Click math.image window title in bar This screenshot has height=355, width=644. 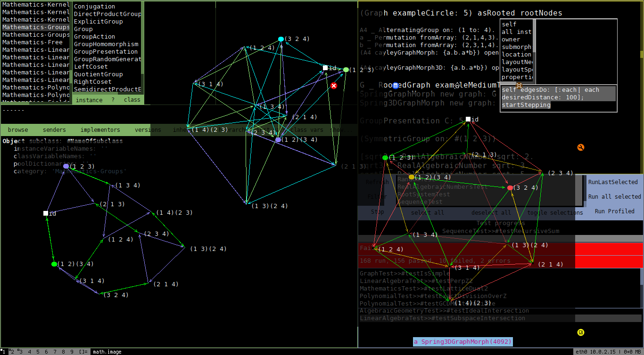click(x=107, y=352)
